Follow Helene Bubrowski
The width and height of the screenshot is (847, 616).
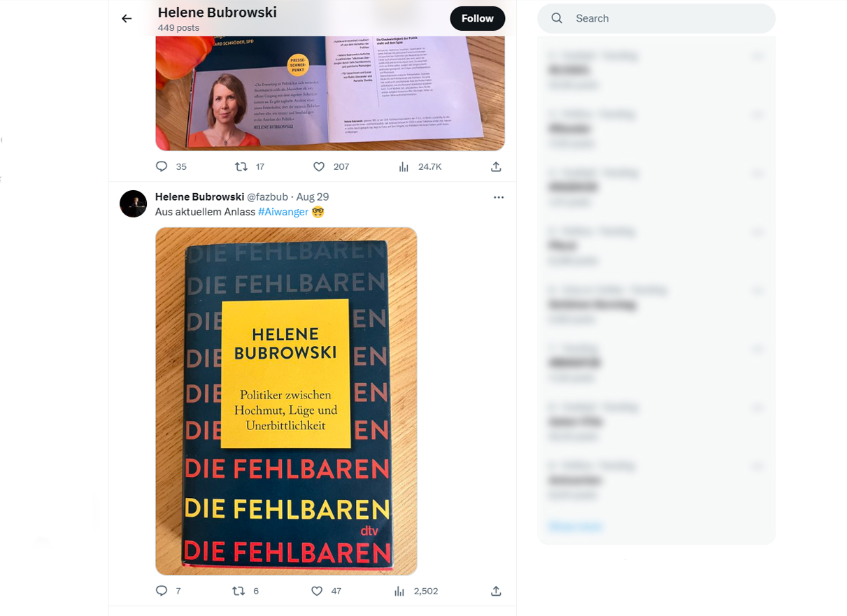click(478, 19)
